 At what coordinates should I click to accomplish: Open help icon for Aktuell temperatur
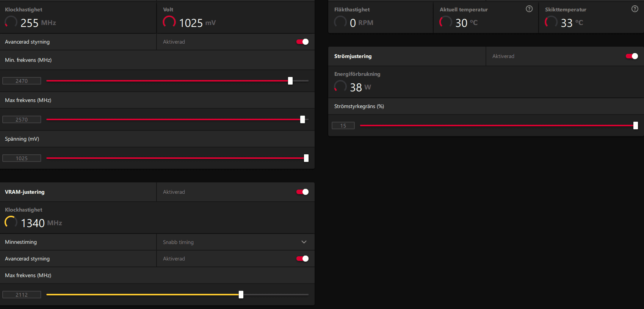pos(529,9)
